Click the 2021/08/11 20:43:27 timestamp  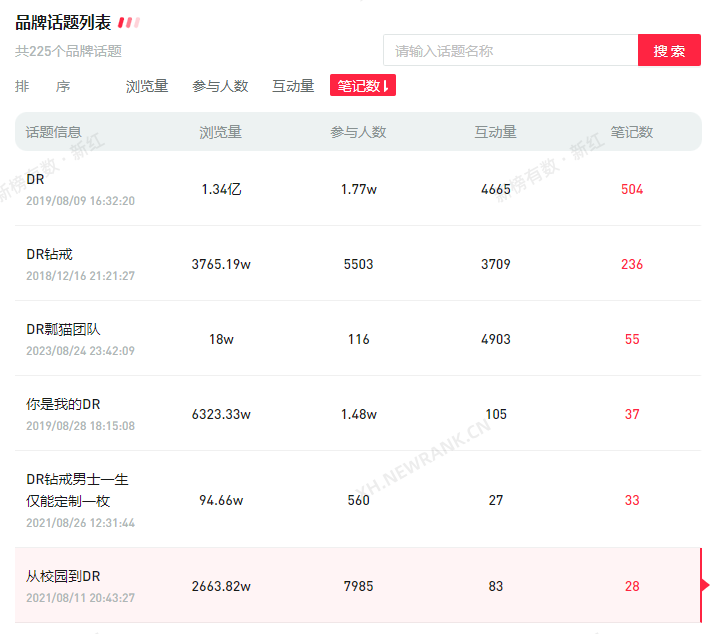pos(80,598)
